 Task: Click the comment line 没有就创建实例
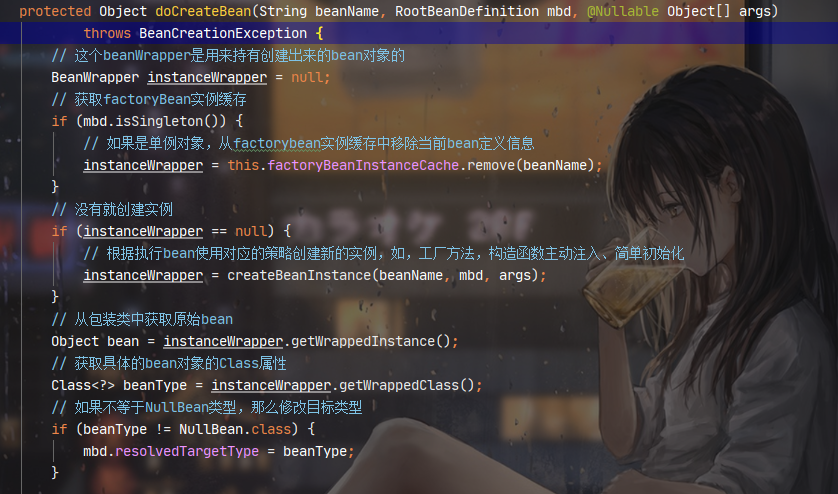point(112,210)
